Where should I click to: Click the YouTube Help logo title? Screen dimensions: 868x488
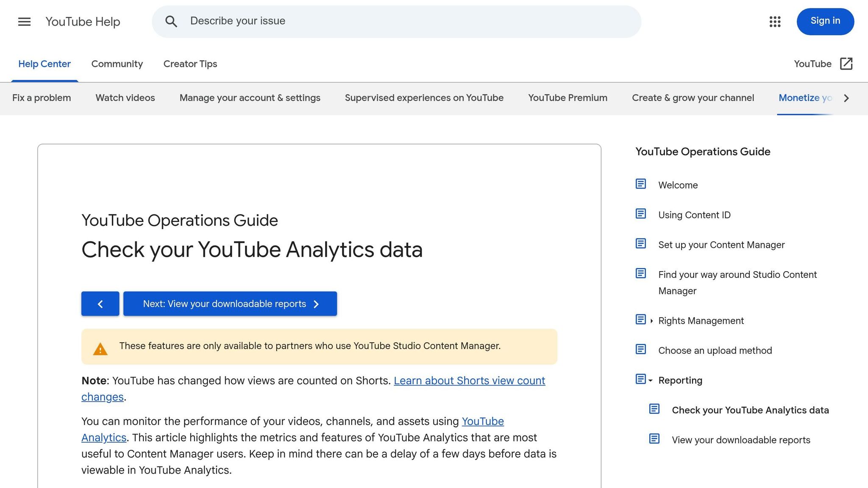(x=83, y=22)
